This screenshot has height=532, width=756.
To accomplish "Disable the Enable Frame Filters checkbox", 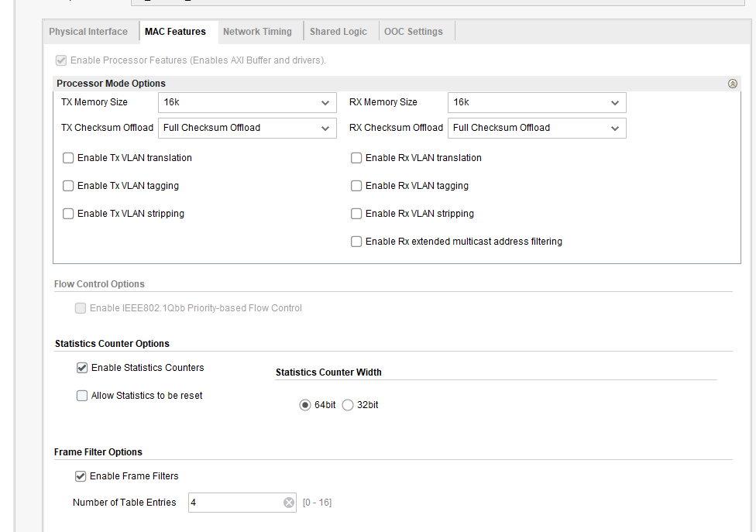I will [x=81, y=476].
